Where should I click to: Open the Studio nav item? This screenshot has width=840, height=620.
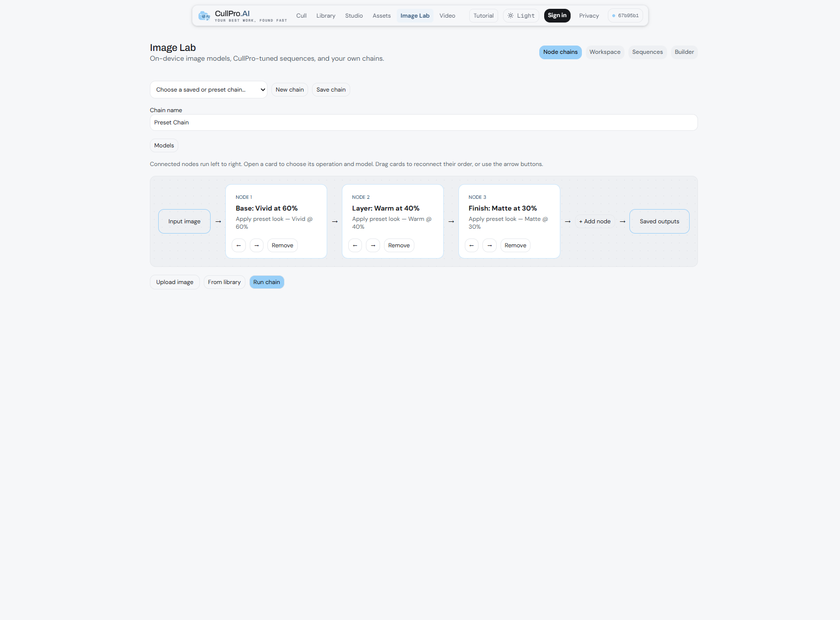pyautogui.click(x=354, y=16)
